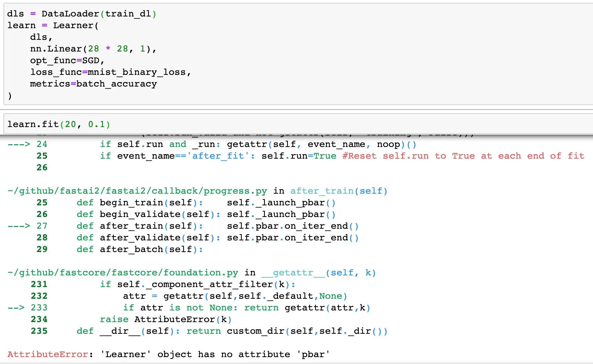Select the progress.py file path link
The width and height of the screenshot is (593, 364).
pos(137,191)
